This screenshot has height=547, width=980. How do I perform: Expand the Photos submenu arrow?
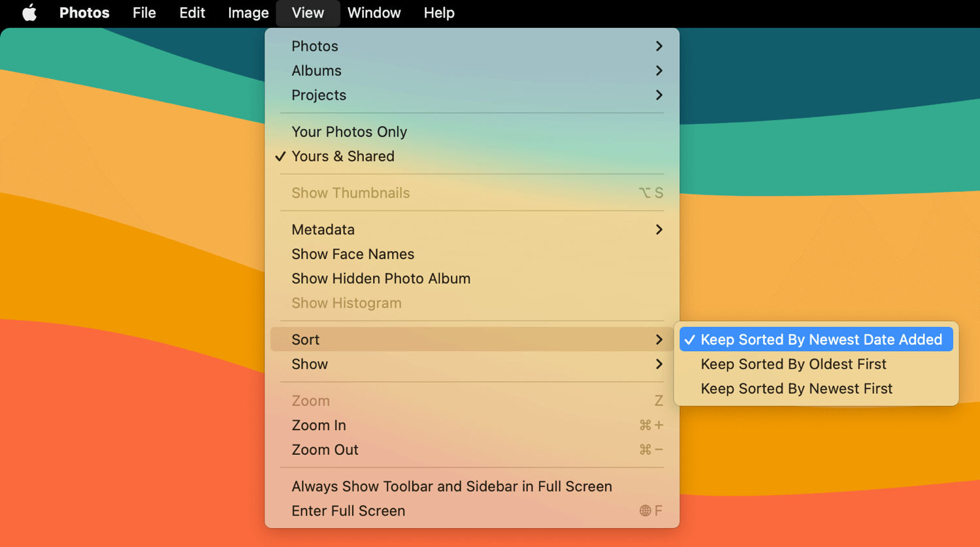coord(659,46)
